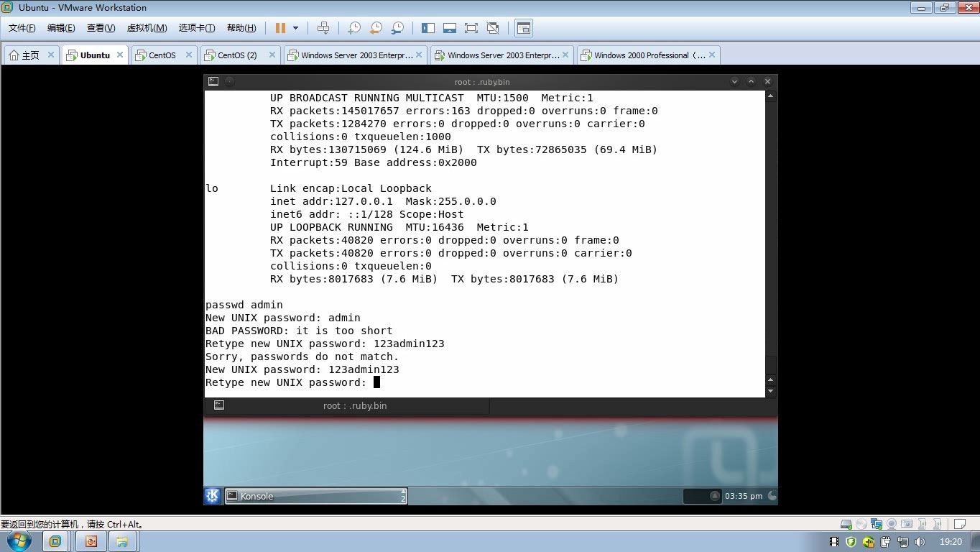The image size is (980, 552).
Task: Toggle Unity mode
Action: click(x=493, y=28)
